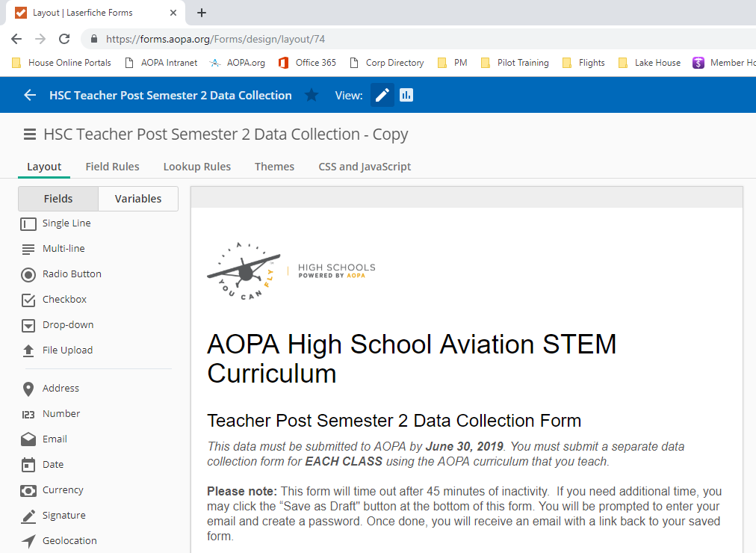Switch to the Variables panel
Screen dimensions: 756x553
pos(138,199)
